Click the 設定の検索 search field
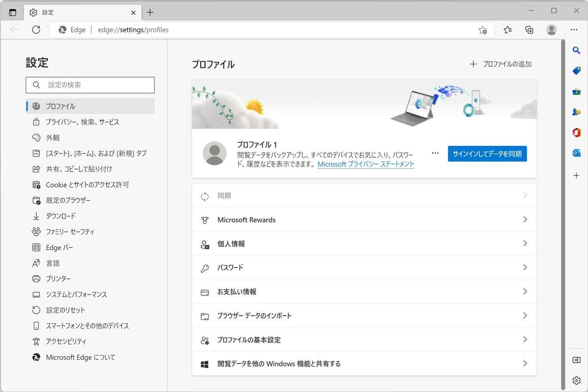 click(x=90, y=85)
